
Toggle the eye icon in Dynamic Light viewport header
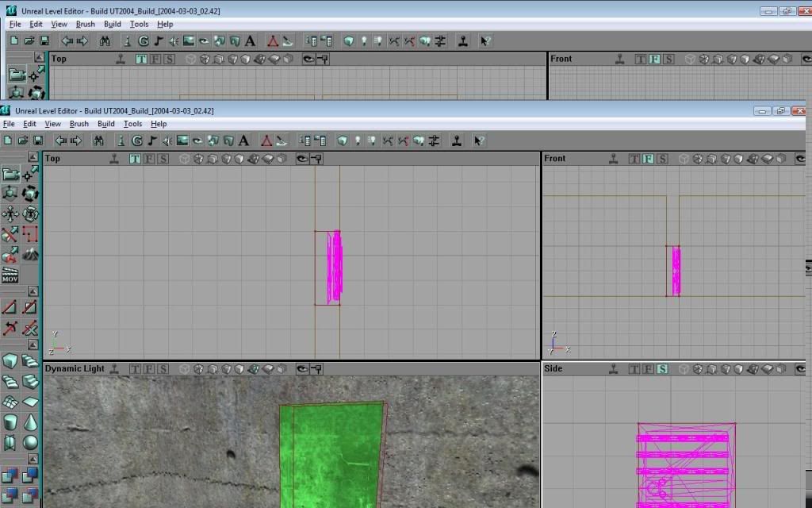303,369
